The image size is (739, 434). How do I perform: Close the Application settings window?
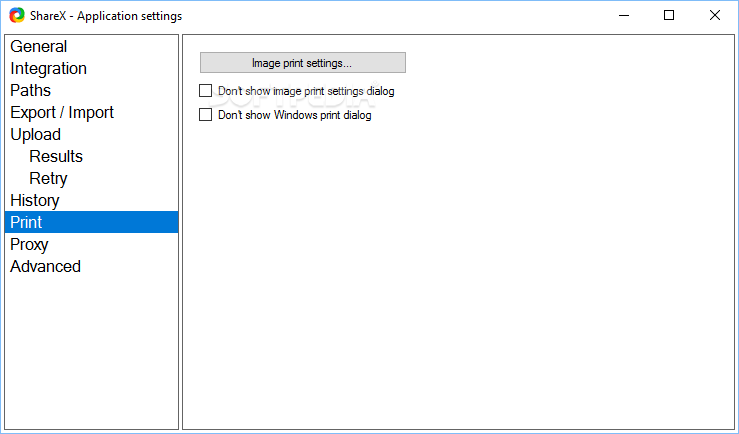tap(714, 16)
